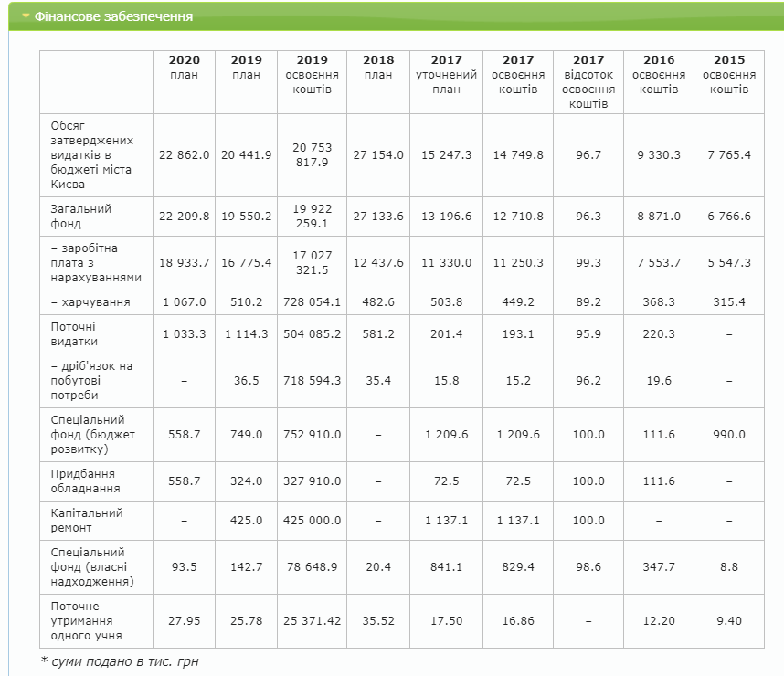Select the cell with value 728 054.1

point(313,301)
